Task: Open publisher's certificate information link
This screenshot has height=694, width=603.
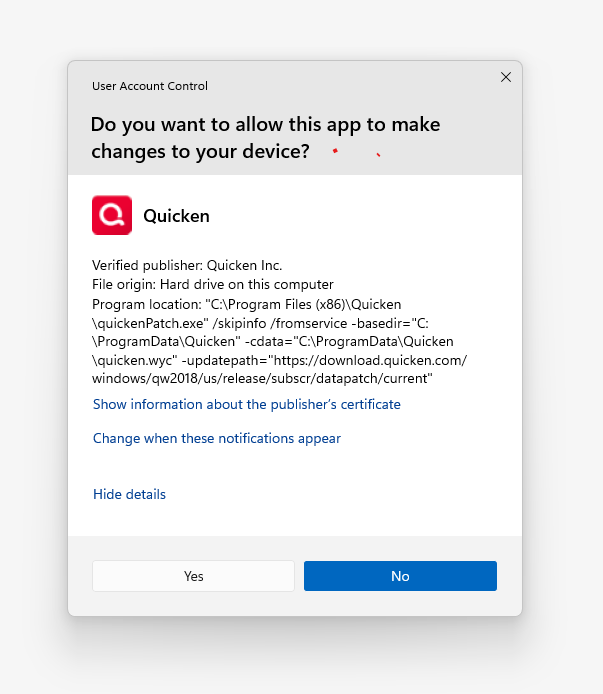Action: [x=247, y=404]
